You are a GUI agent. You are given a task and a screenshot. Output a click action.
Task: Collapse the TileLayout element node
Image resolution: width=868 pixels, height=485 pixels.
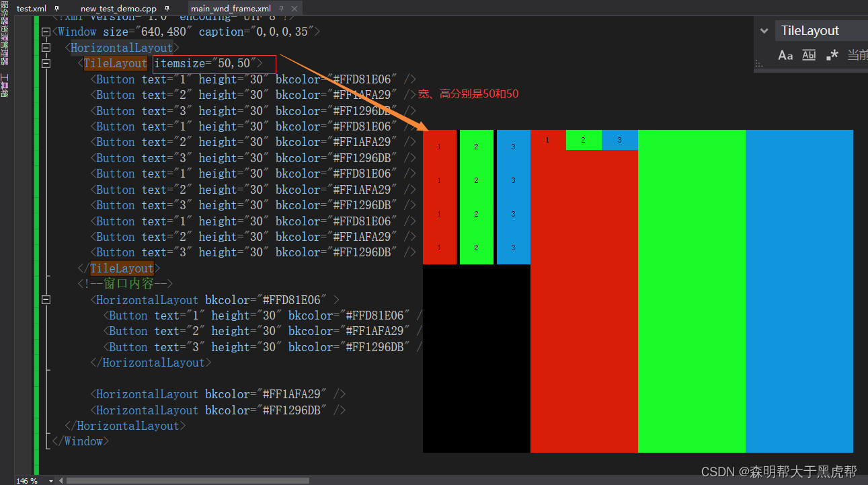[x=46, y=63]
